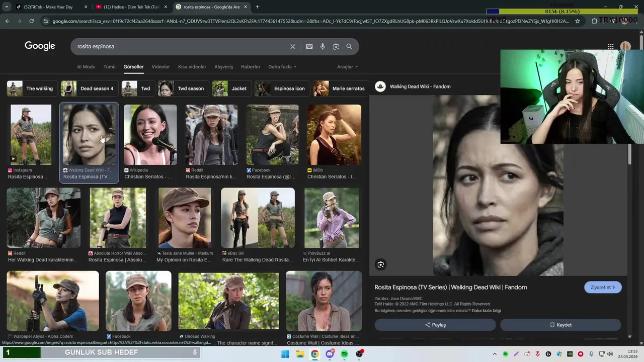Go to the Google logo home
644x362 pixels.
[40, 46]
